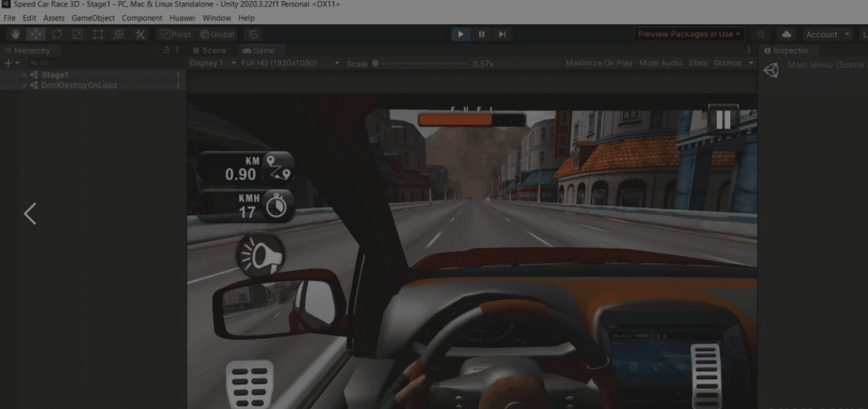Open the GameObject menu
The height and width of the screenshot is (409, 868).
point(93,18)
